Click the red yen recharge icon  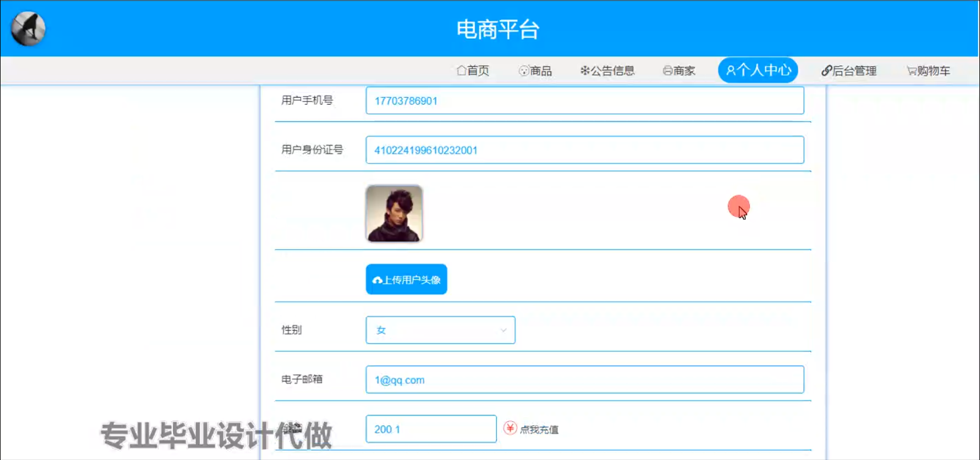coord(510,428)
